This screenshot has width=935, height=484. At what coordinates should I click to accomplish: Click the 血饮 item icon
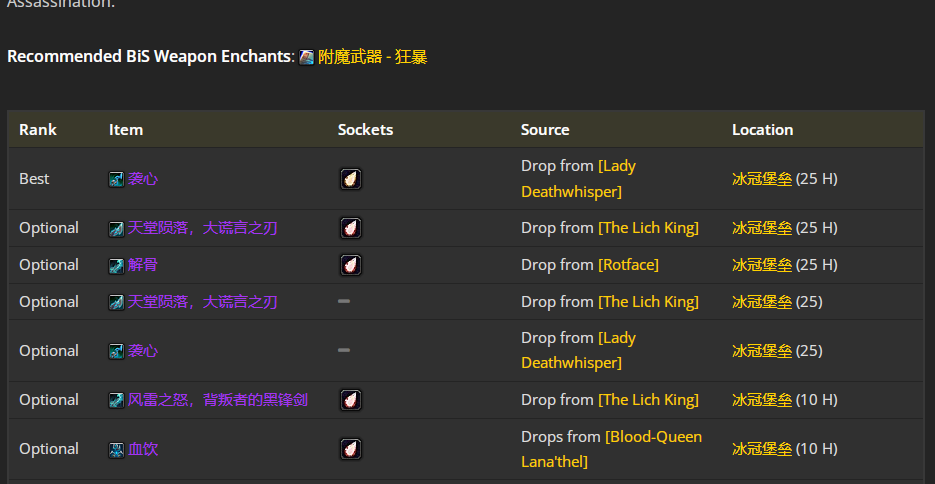click(117, 450)
